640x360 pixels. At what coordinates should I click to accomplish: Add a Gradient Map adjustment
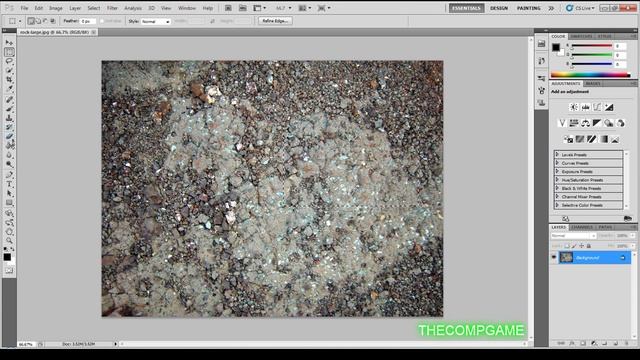[x=603, y=139]
